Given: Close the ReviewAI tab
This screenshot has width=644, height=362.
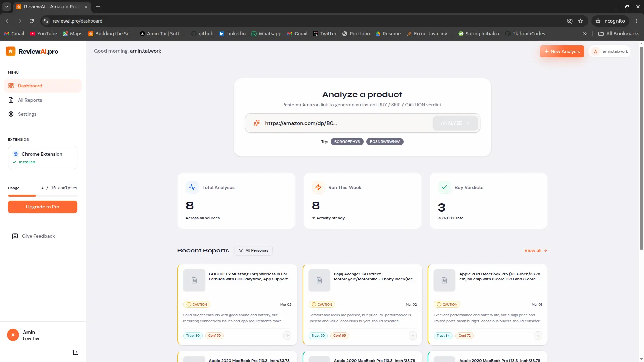Looking at the screenshot, I should pyautogui.click(x=86, y=7).
